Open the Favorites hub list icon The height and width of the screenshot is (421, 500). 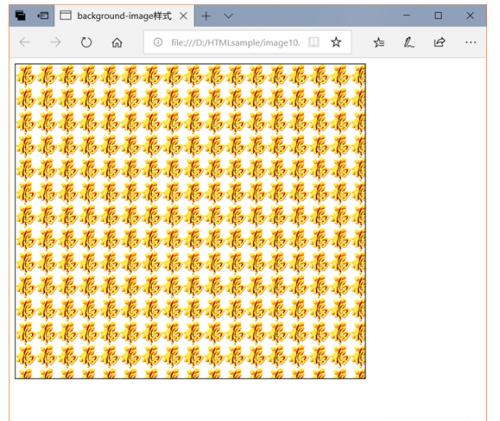click(x=379, y=42)
